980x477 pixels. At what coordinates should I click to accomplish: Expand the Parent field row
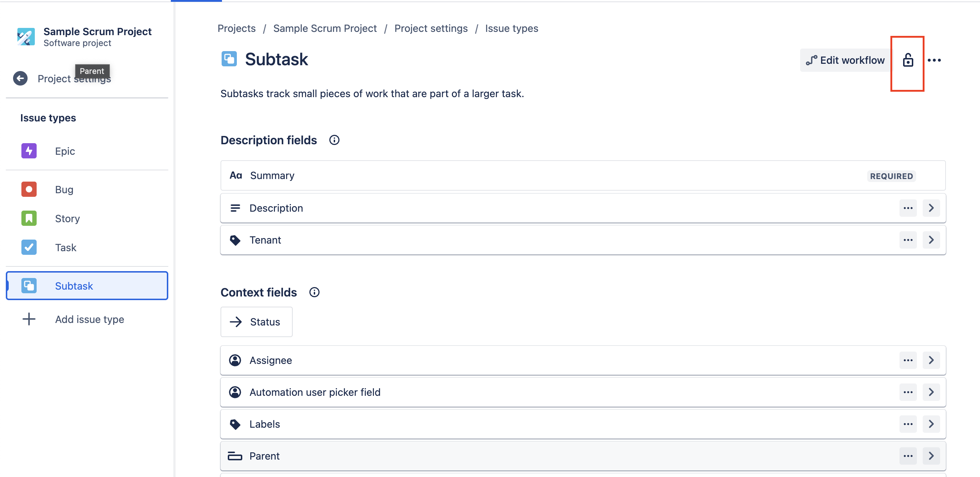pos(931,456)
